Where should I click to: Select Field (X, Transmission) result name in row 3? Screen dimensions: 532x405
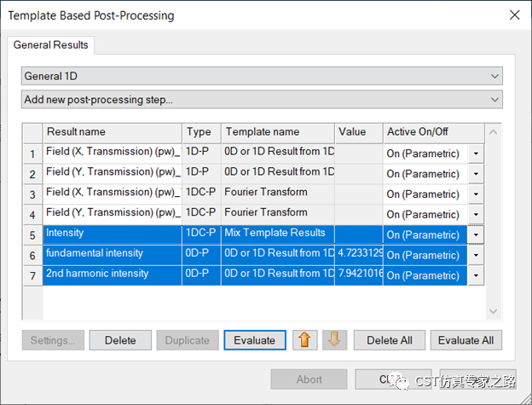pos(113,193)
